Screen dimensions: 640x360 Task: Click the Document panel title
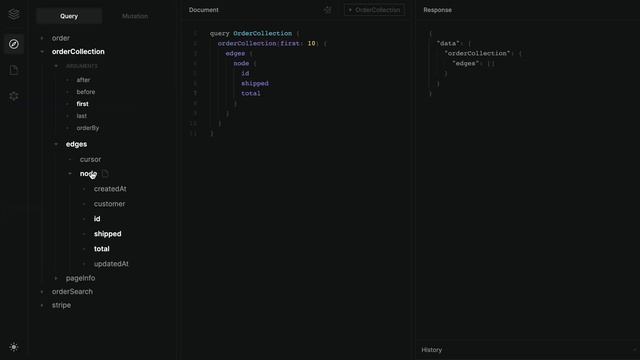pos(203,10)
